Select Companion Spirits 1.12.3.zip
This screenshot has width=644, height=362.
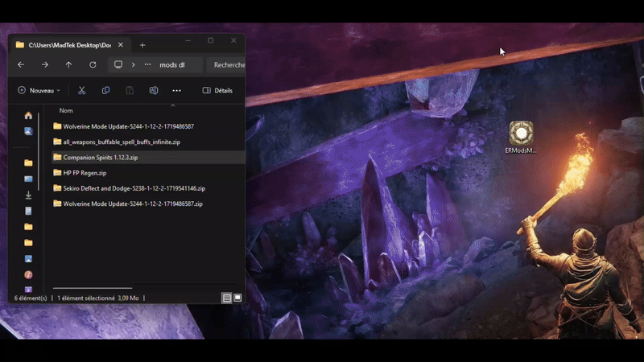point(148,157)
